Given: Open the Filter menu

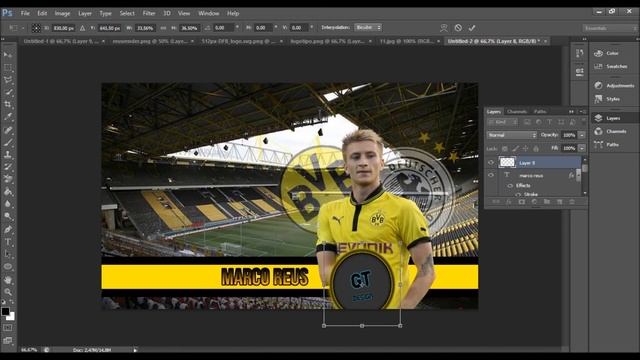Looking at the screenshot, I should [149, 13].
